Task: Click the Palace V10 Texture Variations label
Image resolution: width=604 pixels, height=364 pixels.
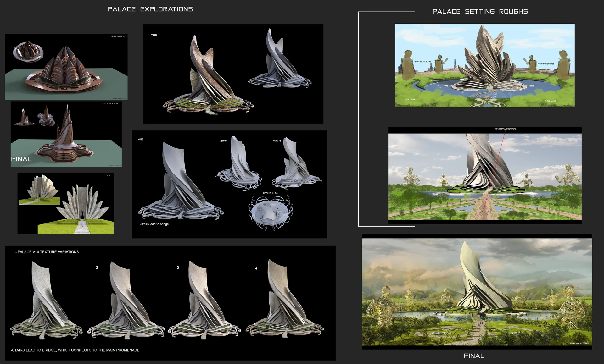Action: click(48, 252)
